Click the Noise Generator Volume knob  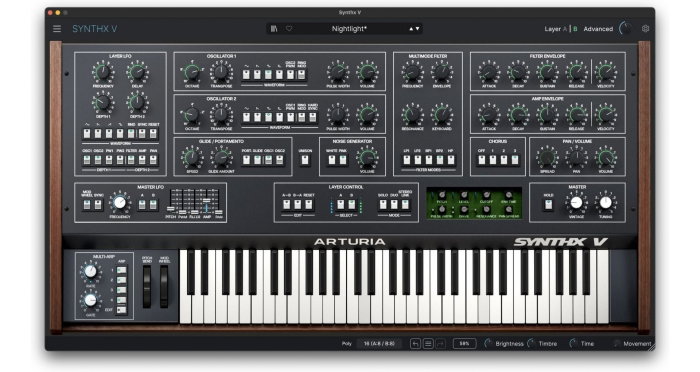pos(367,157)
